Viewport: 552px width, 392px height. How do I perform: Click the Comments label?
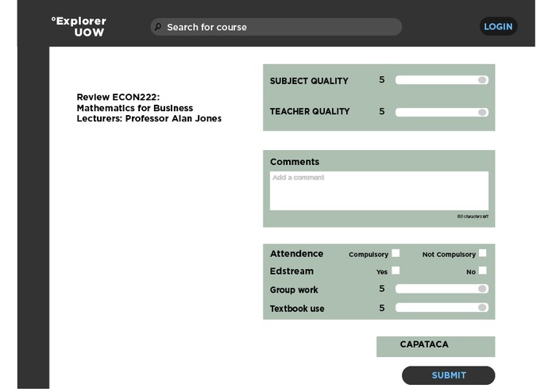[295, 162]
